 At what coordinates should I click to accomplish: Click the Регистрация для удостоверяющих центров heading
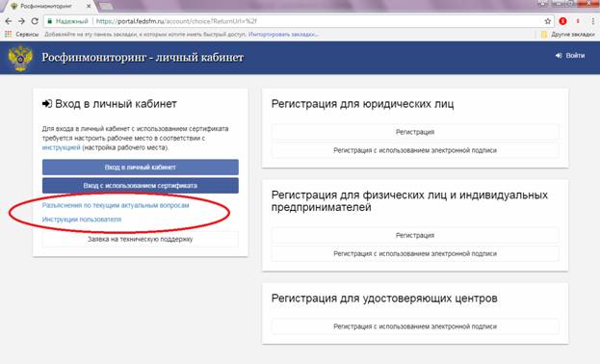tap(384, 299)
